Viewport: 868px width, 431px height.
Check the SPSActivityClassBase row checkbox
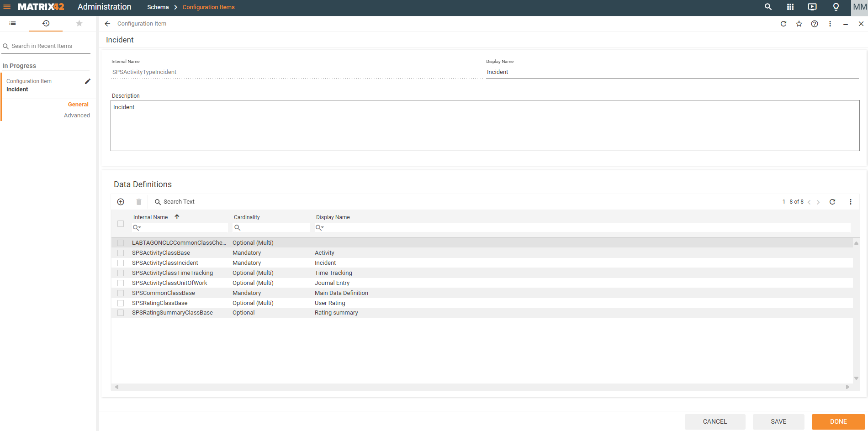click(x=121, y=253)
